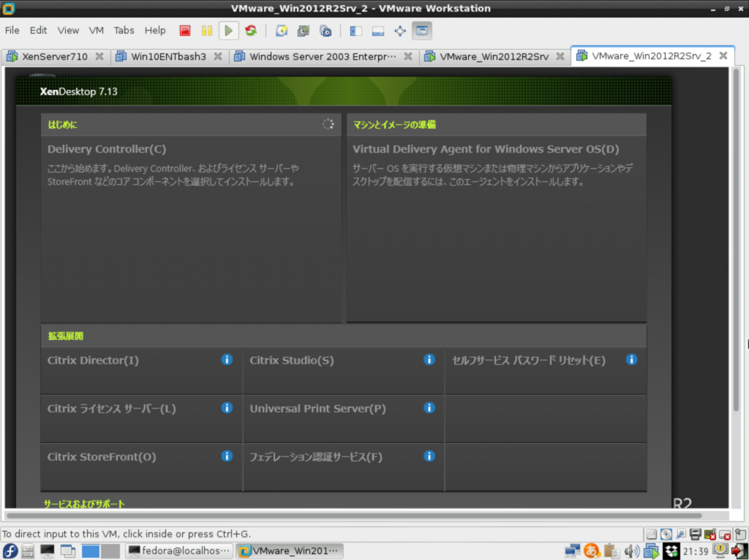
Task: Choose Citrix StoreFront(O)
Action: (x=102, y=457)
